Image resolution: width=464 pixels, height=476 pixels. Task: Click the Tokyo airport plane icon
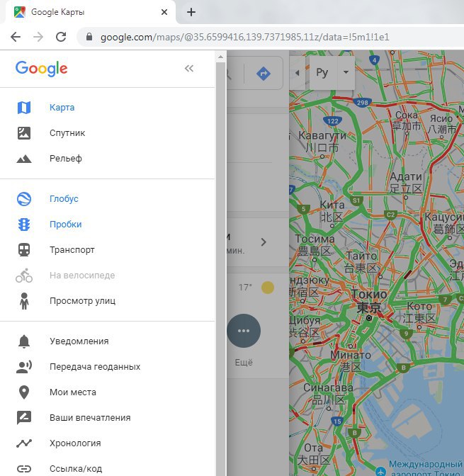380,471
